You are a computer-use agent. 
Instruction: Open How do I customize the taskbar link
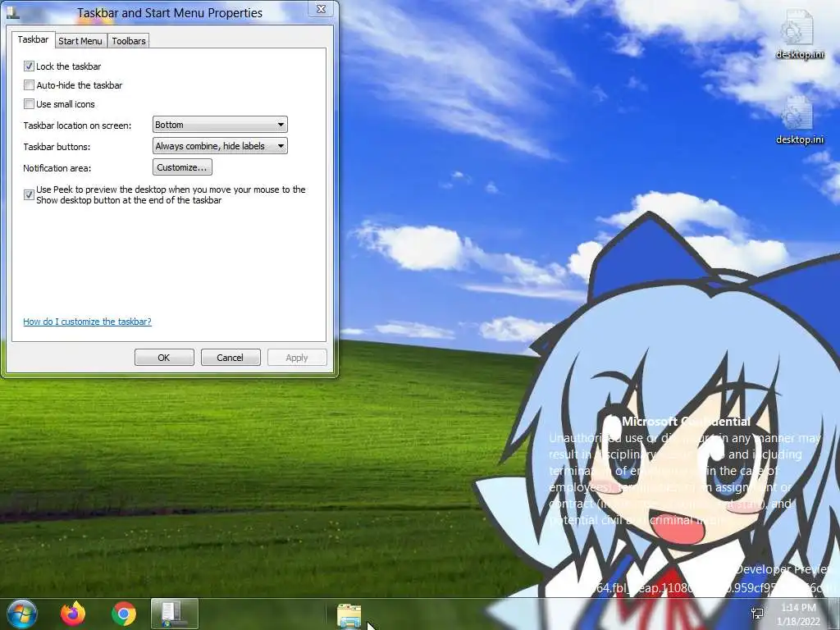tap(87, 322)
